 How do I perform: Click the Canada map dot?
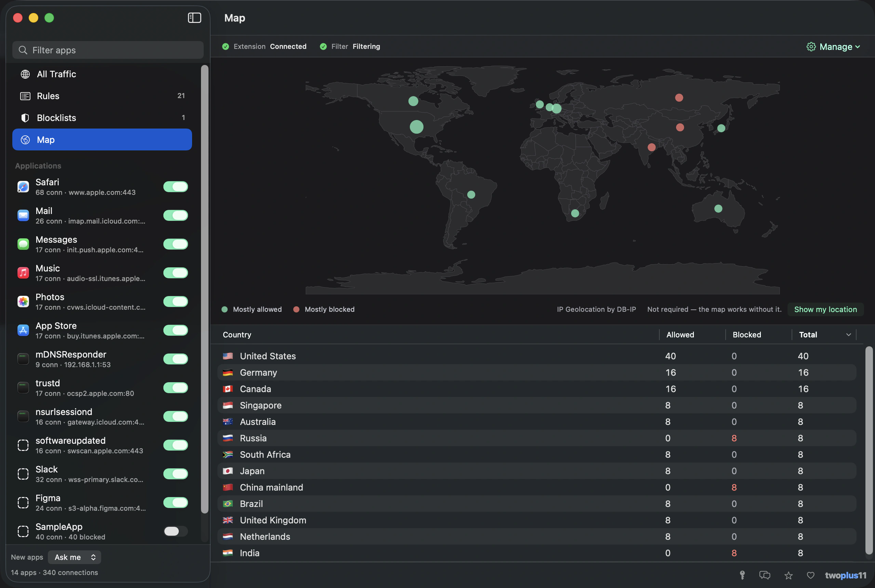[x=413, y=101]
